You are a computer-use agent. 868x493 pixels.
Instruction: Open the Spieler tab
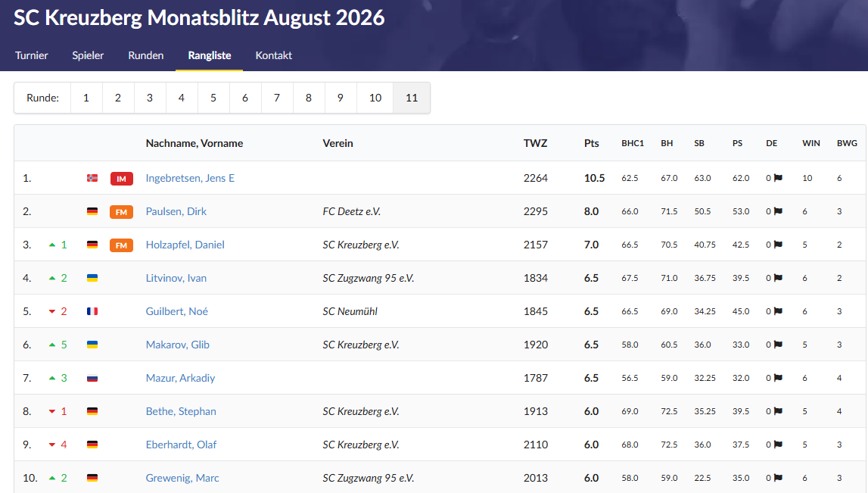88,55
